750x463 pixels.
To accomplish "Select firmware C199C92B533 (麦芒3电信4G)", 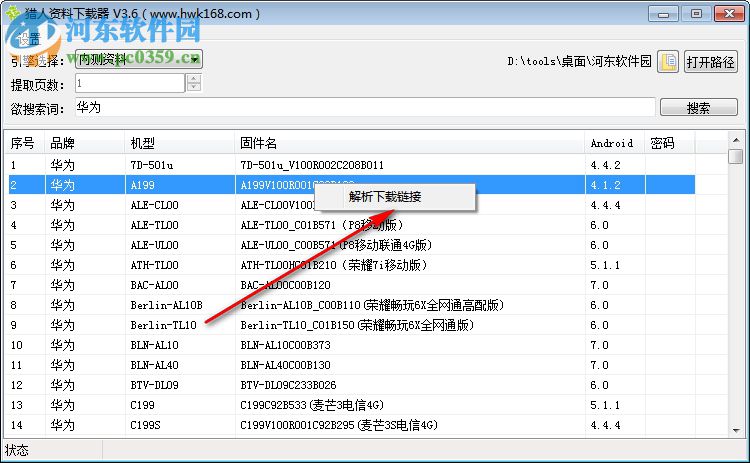I will pyautogui.click(x=312, y=405).
